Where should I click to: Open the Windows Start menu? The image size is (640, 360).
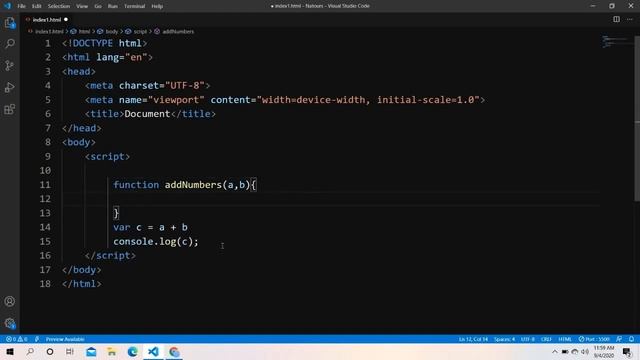(x=10, y=352)
